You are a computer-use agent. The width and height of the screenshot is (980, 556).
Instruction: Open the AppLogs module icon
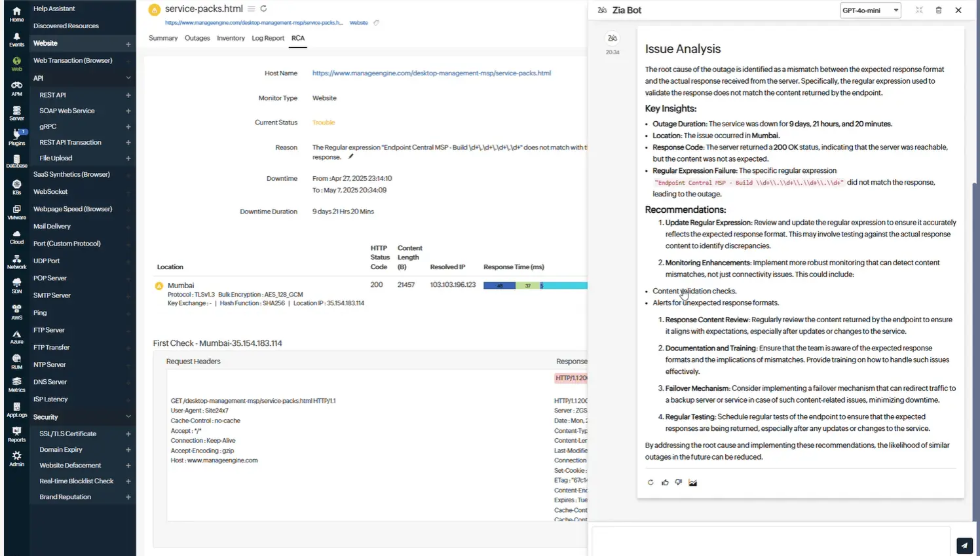tap(16, 410)
